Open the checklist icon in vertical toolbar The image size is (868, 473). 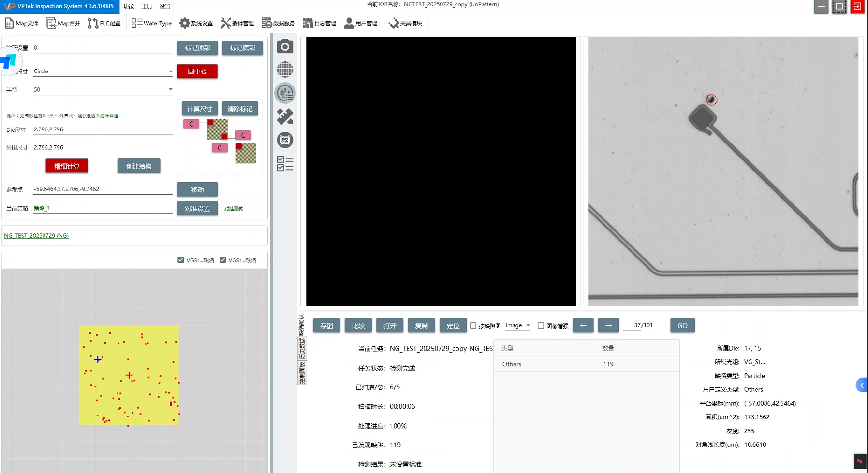(285, 163)
